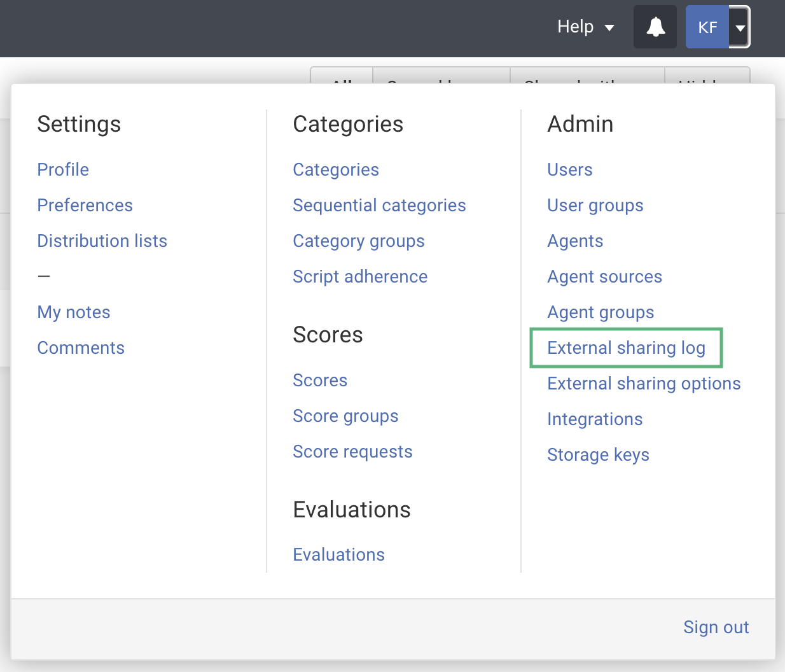
Task: View Score requests
Action: click(x=352, y=452)
